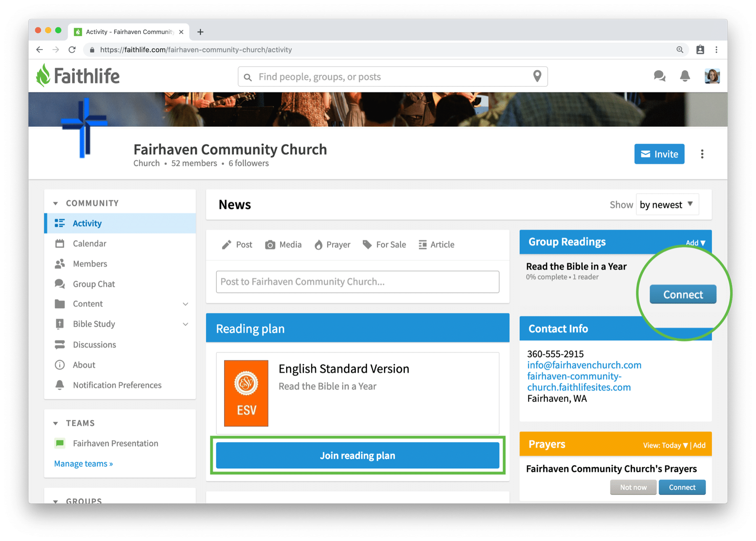Click the Fairhaven church cross logo
Screen dimensions: 756x541
point(84,128)
